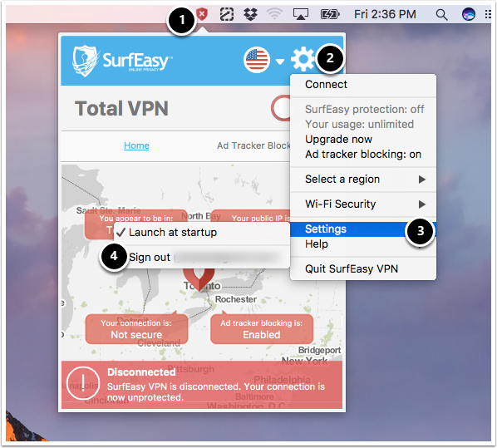Open the Home tab link

(x=136, y=145)
